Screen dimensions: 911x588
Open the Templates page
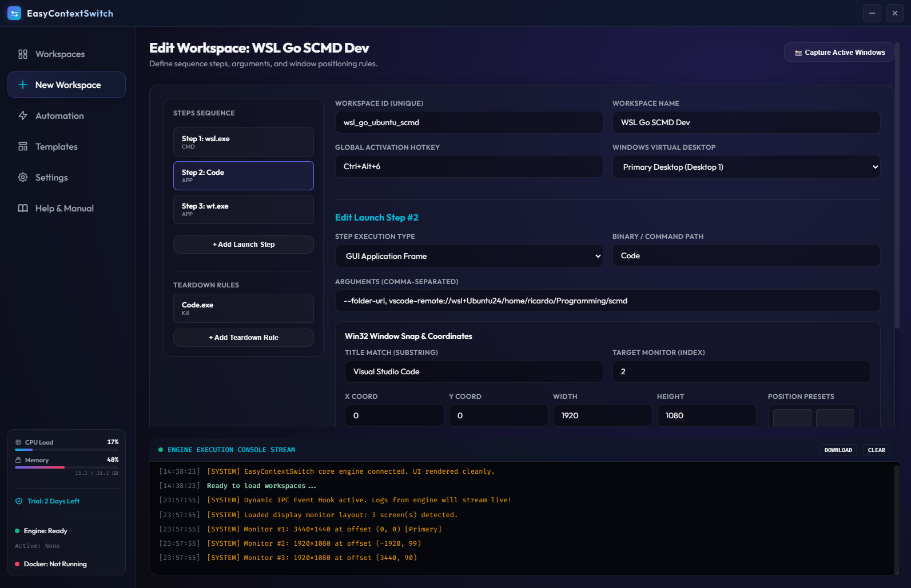coord(66,146)
